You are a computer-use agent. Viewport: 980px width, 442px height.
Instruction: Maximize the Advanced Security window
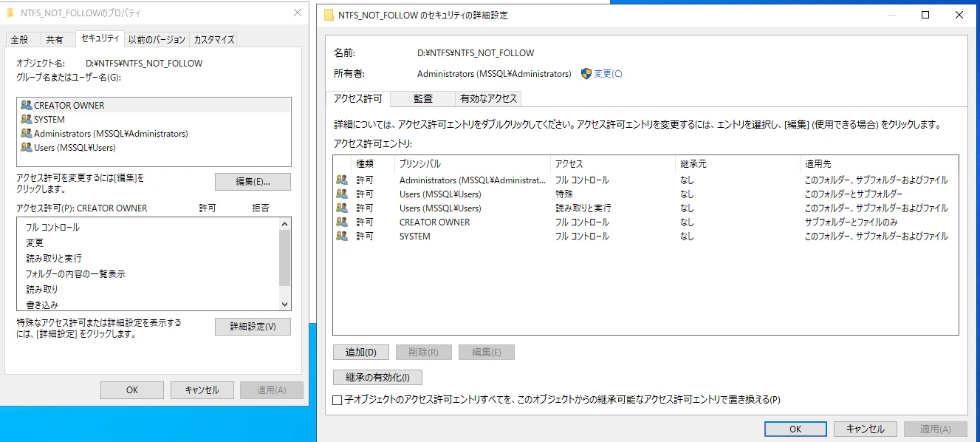[x=925, y=15]
